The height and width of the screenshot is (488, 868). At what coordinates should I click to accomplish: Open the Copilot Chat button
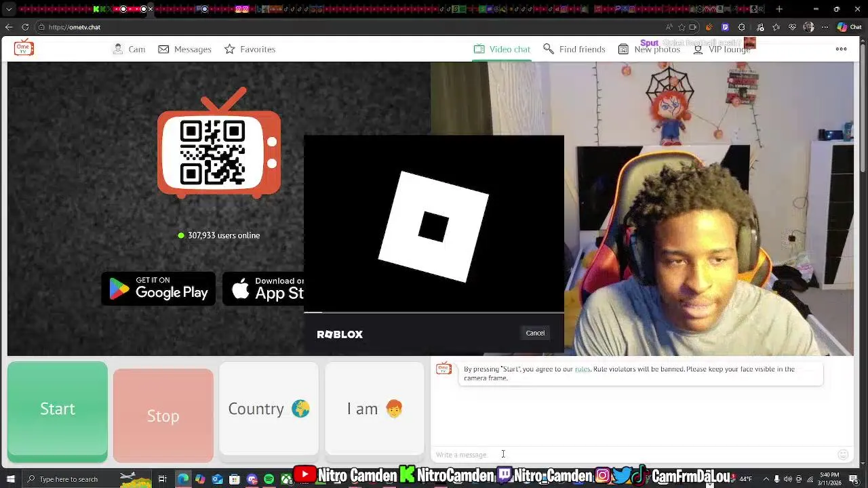(x=850, y=27)
